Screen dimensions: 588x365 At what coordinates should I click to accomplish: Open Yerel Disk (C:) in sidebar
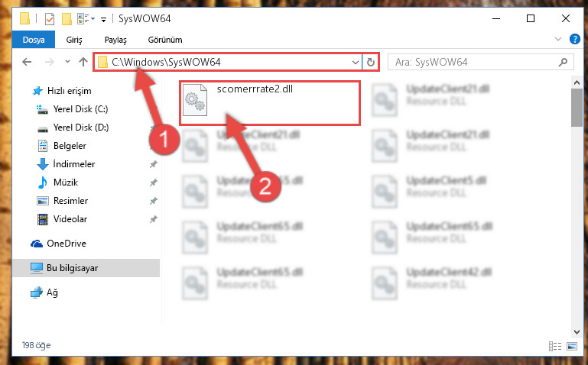coord(80,109)
